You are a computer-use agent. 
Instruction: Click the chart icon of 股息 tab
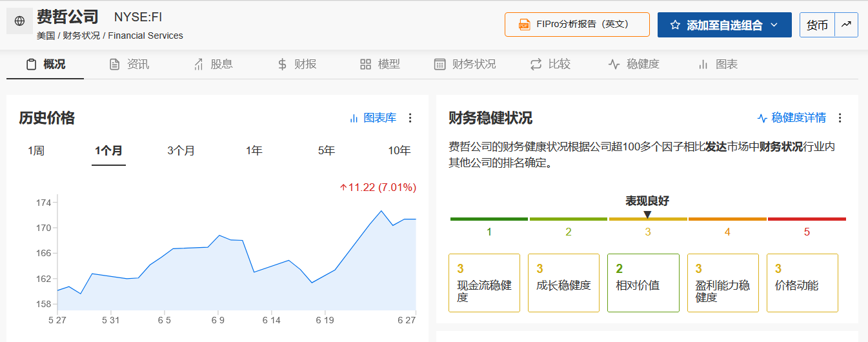pos(198,65)
